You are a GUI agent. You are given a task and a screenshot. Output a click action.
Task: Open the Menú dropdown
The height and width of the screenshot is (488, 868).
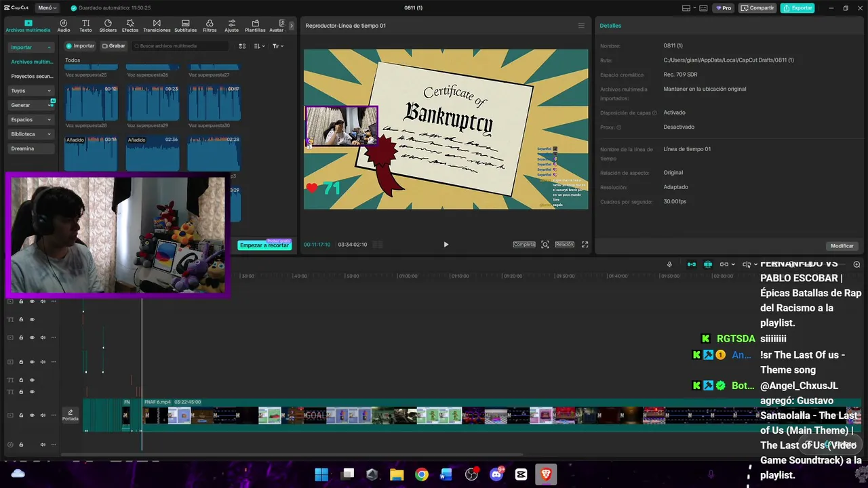point(47,7)
